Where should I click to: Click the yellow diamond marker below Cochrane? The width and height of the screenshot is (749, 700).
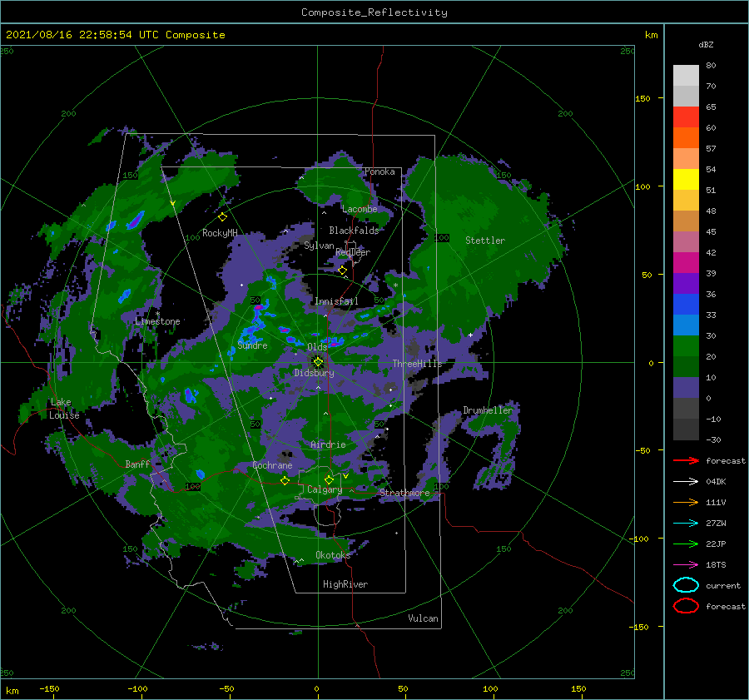(x=285, y=481)
